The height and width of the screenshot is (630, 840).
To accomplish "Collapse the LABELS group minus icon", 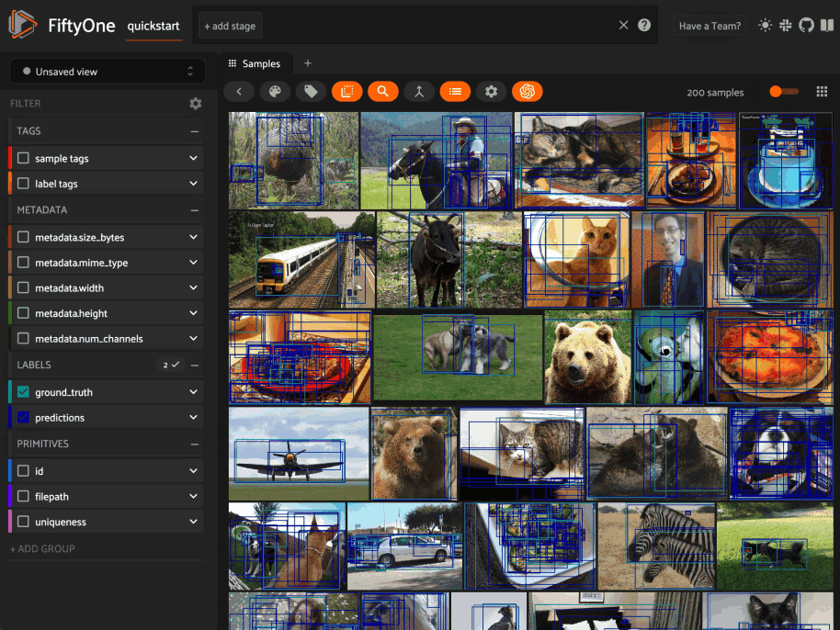I will [195, 365].
